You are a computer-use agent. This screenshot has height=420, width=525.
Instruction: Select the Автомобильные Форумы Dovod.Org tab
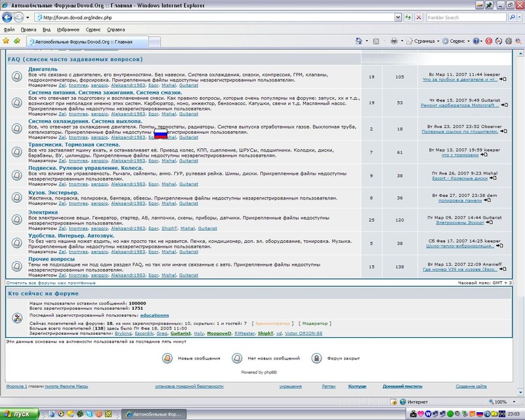87,42
